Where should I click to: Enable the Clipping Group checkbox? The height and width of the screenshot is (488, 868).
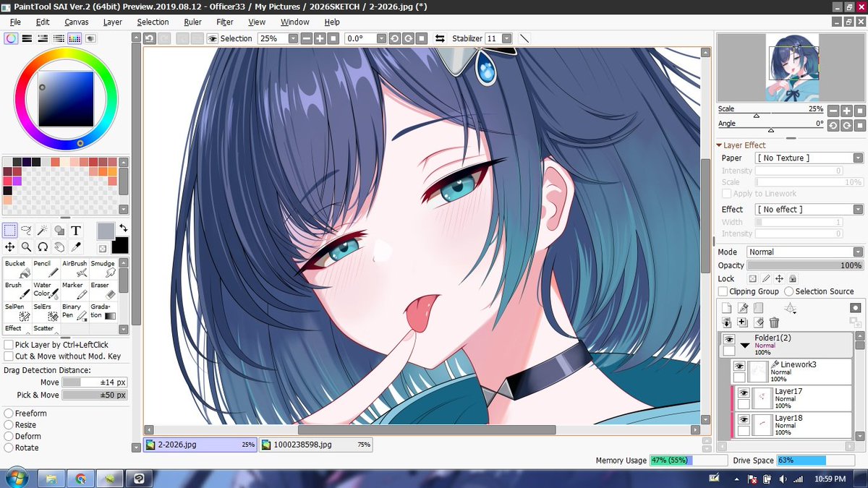point(723,291)
